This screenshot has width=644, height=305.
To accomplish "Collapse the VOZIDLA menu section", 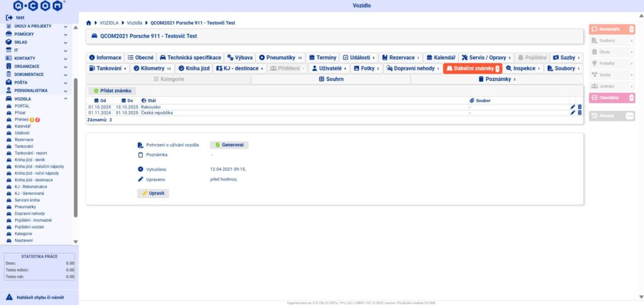I will (66, 99).
